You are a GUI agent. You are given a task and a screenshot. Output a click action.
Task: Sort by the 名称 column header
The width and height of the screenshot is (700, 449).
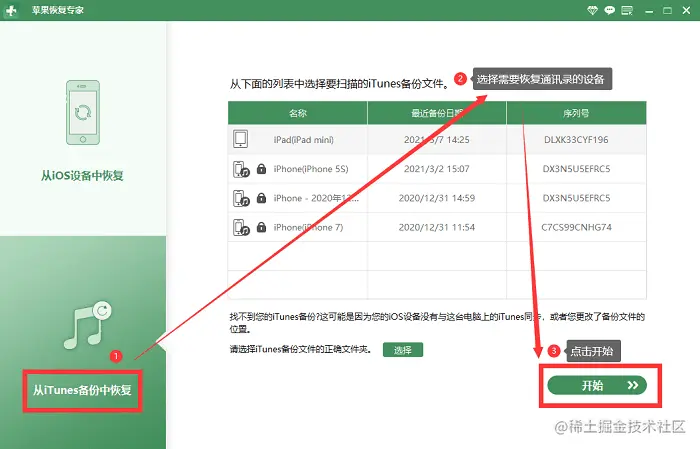[x=298, y=113]
